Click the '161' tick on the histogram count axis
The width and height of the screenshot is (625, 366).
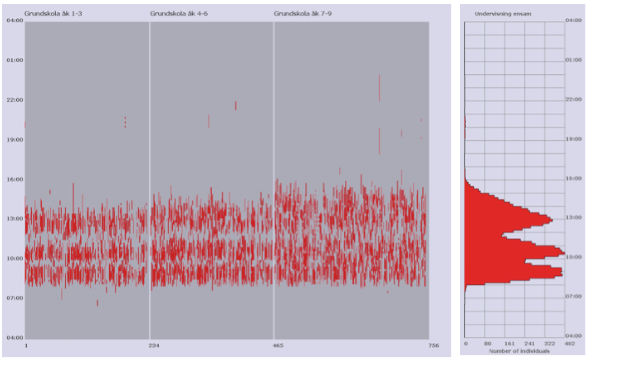click(509, 343)
